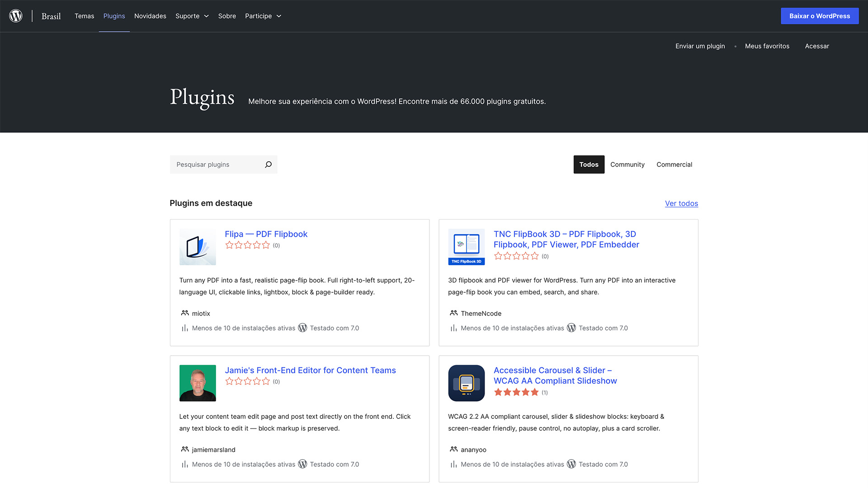Click WordPress tested icon in Jamie's Editor card
The height and width of the screenshot is (488, 868).
(302, 464)
